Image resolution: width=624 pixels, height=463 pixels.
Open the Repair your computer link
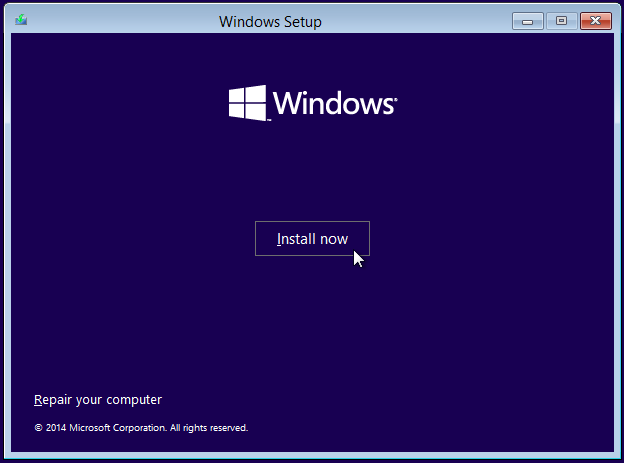[x=98, y=400]
